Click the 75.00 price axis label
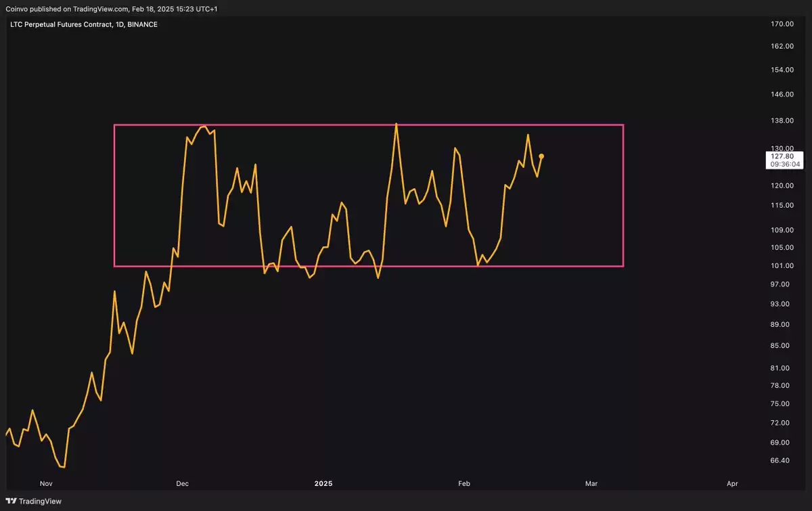The height and width of the screenshot is (511, 812). [782, 403]
